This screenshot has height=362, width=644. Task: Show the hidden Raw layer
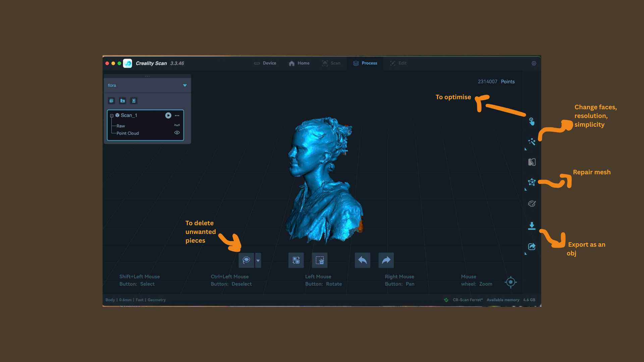(x=177, y=125)
